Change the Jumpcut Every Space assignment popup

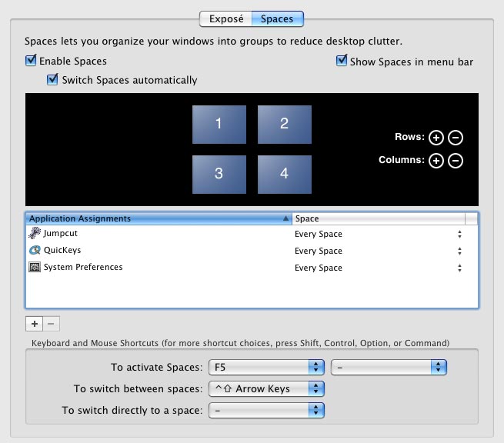(379, 234)
